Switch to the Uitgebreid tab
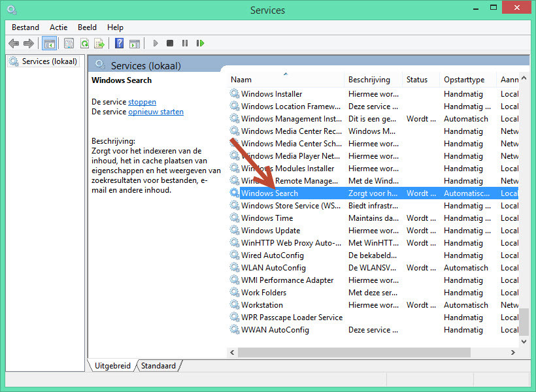Image resolution: width=536 pixels, height=392 pixels. pyautogui.click(x=112, y=366)
